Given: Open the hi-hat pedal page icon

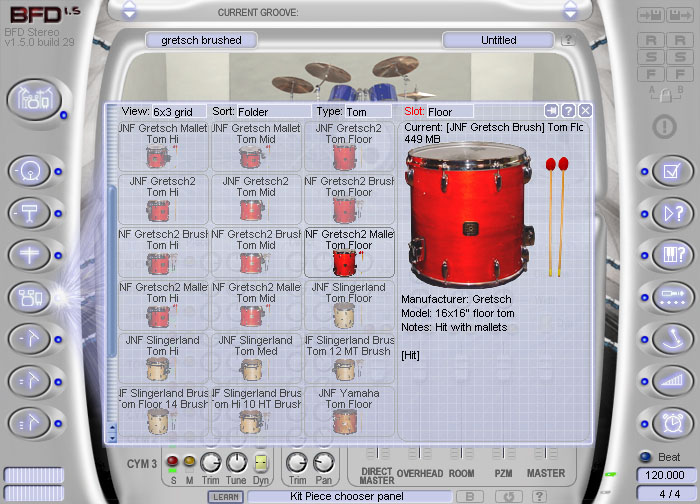Looking at the screenshot, I should tap(672, 339).
